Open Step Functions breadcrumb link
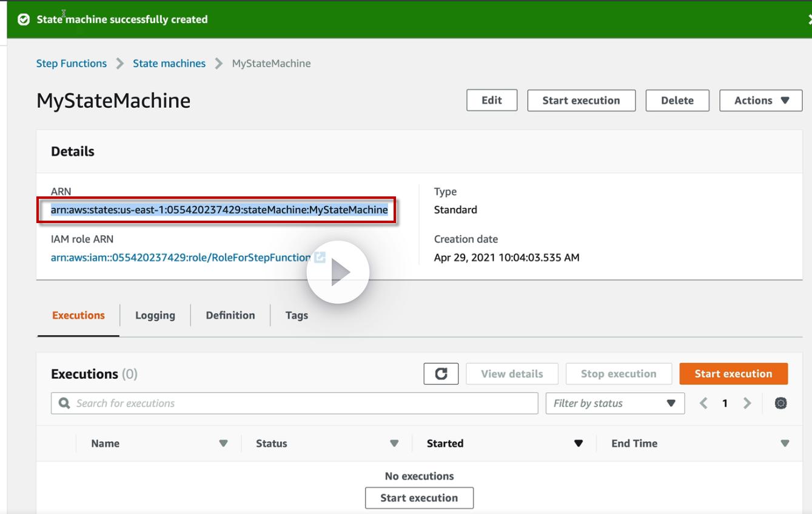The height and width of the screenshot is (514, 812). [72, 64]
